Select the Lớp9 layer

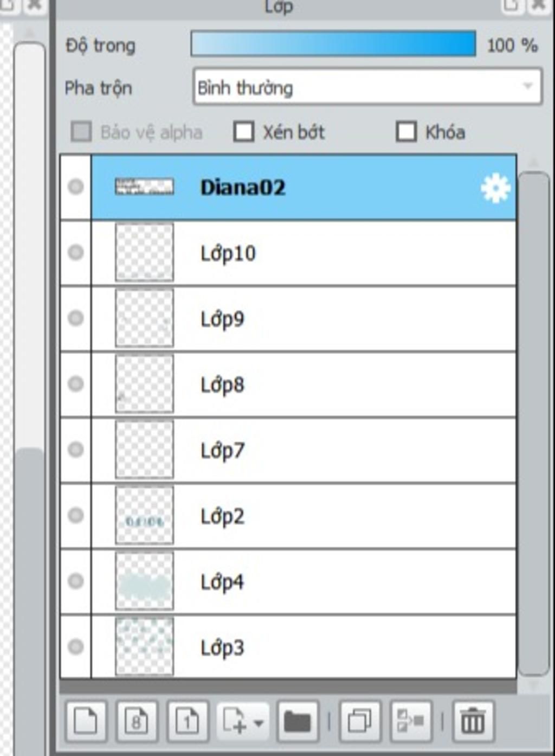(304, 319)
